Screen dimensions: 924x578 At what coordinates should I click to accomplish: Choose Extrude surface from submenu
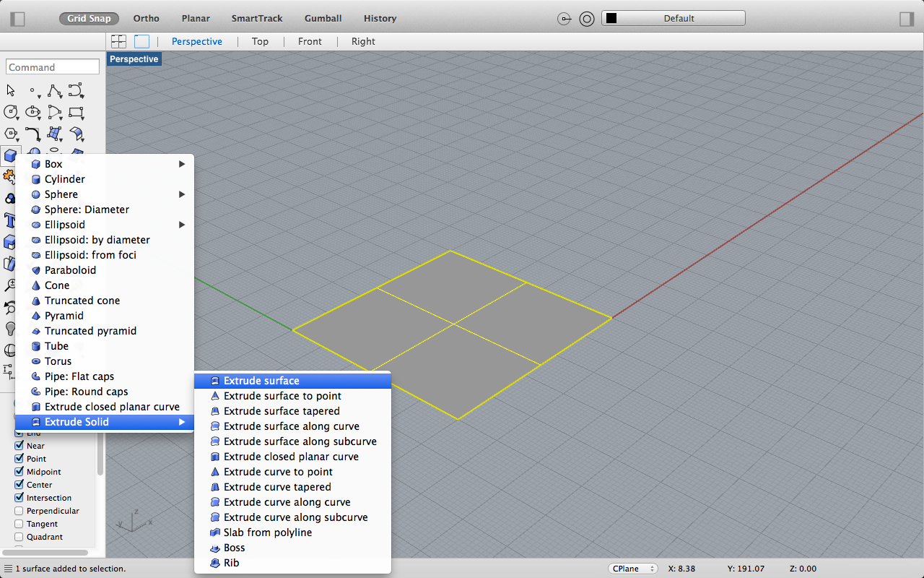(x=292, y=381)
